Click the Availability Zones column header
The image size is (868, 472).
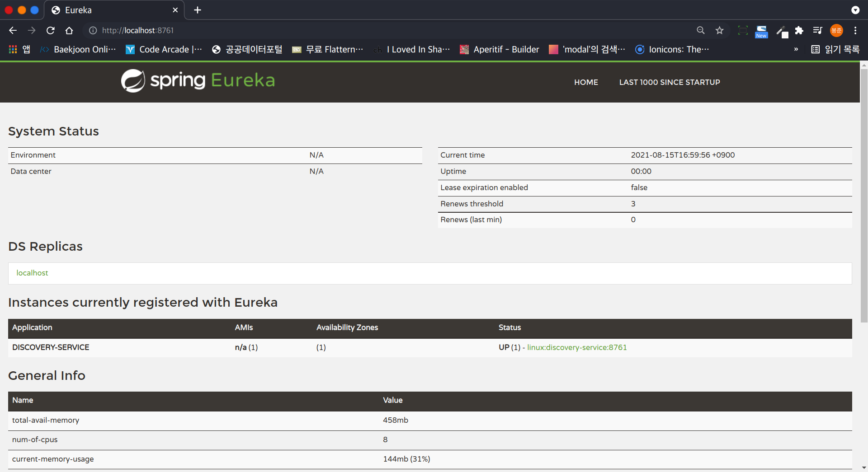point(347,327)
